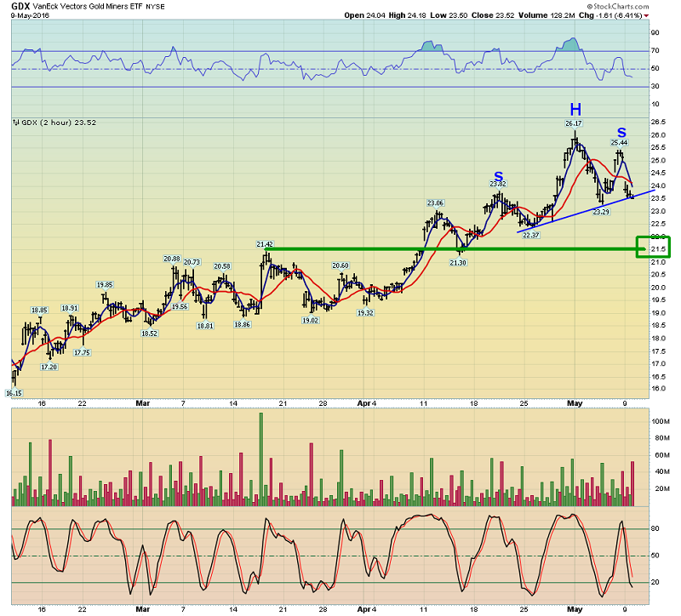Click the 21.30 pullback low label

coord(458,263)
